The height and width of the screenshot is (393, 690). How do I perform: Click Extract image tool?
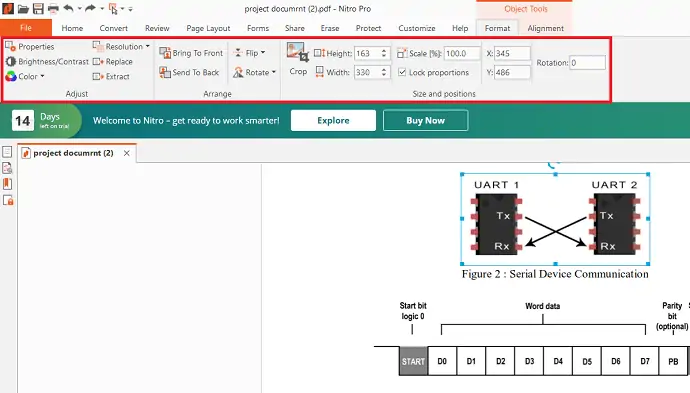pos(111,77)
